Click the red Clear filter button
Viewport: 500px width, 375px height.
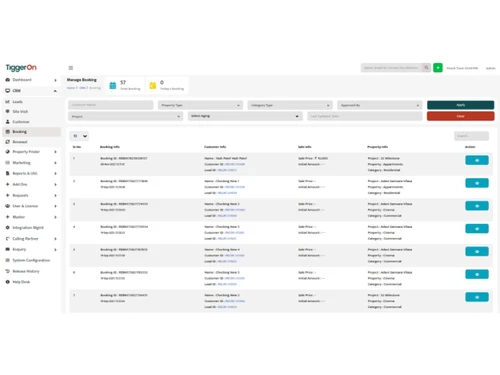click(x=460, y=116)
